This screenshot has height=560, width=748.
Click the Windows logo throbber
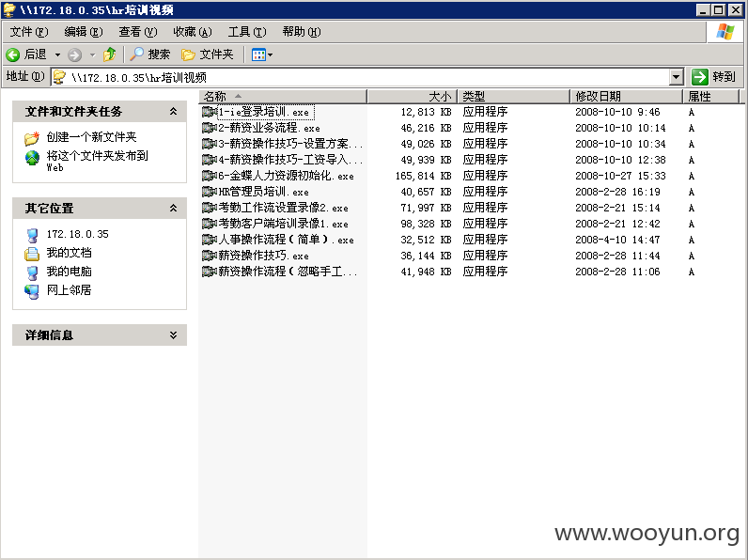point(725,32)
